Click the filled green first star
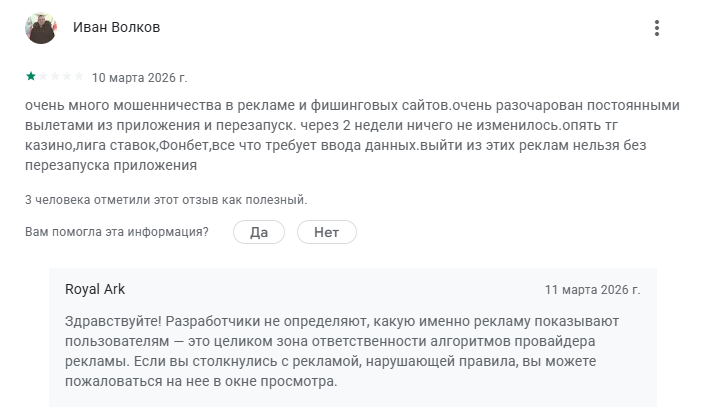Image resolution: width=708 pixels, height=407 pixels. pyautogui.click(x=31, y=76)
